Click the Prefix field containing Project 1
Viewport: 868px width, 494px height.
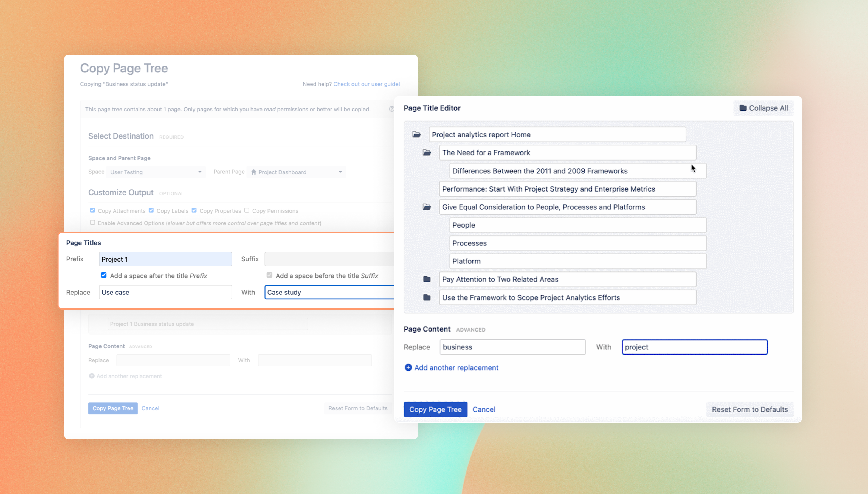pyautogui.click(x=165, y=259)
